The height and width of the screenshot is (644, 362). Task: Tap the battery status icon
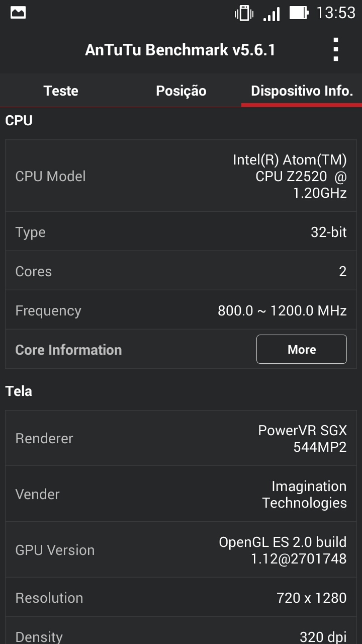coord(299,13)
